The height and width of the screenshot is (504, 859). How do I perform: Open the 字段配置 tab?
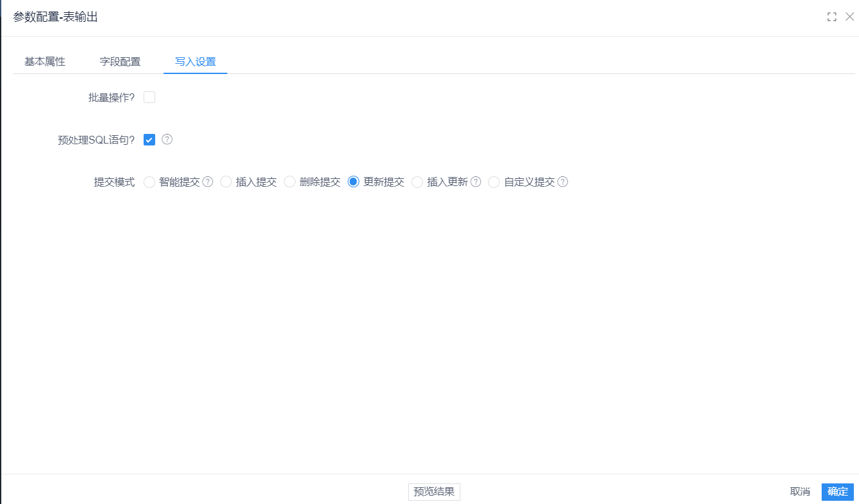pyautogui.click(x=120, y=62)
